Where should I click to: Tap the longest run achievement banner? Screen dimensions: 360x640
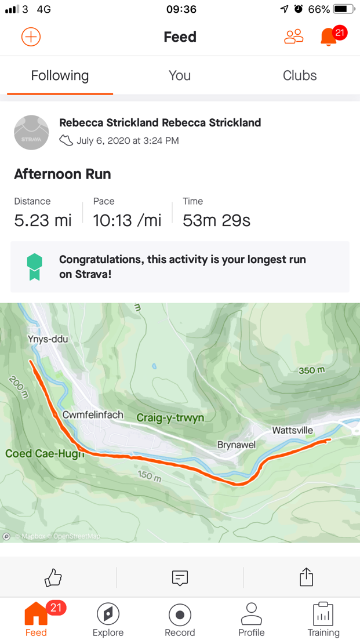[180, 267]
